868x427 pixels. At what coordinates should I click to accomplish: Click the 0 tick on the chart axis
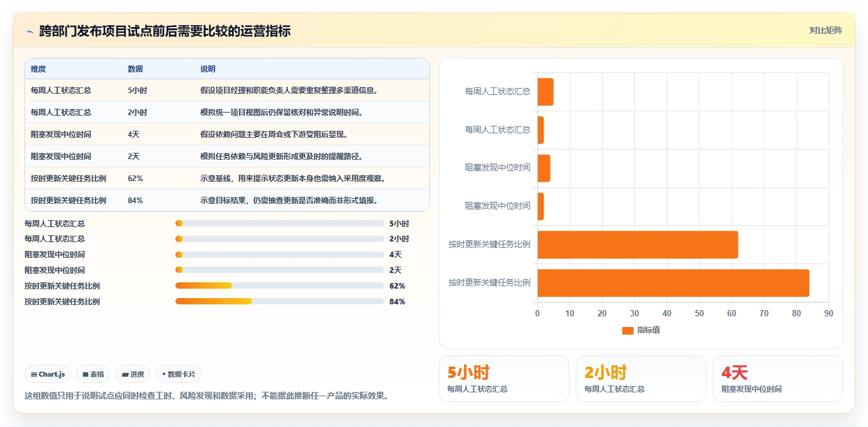[537, 313]
